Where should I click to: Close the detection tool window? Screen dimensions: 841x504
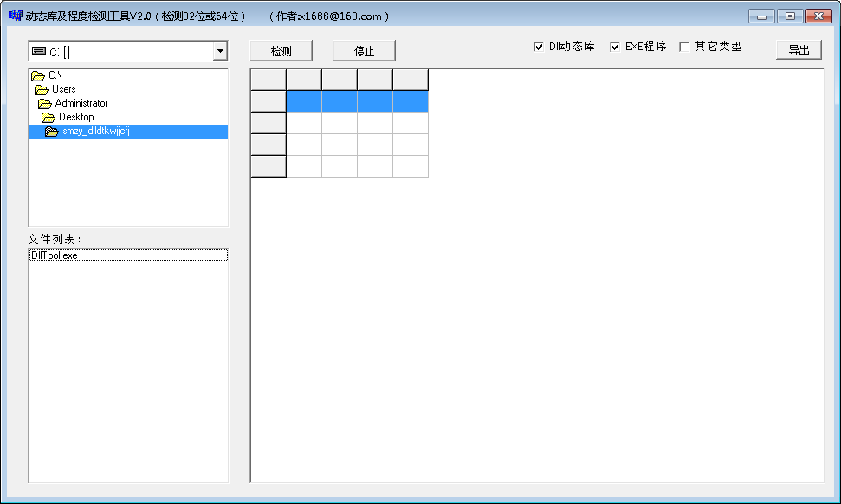[818, 16]
